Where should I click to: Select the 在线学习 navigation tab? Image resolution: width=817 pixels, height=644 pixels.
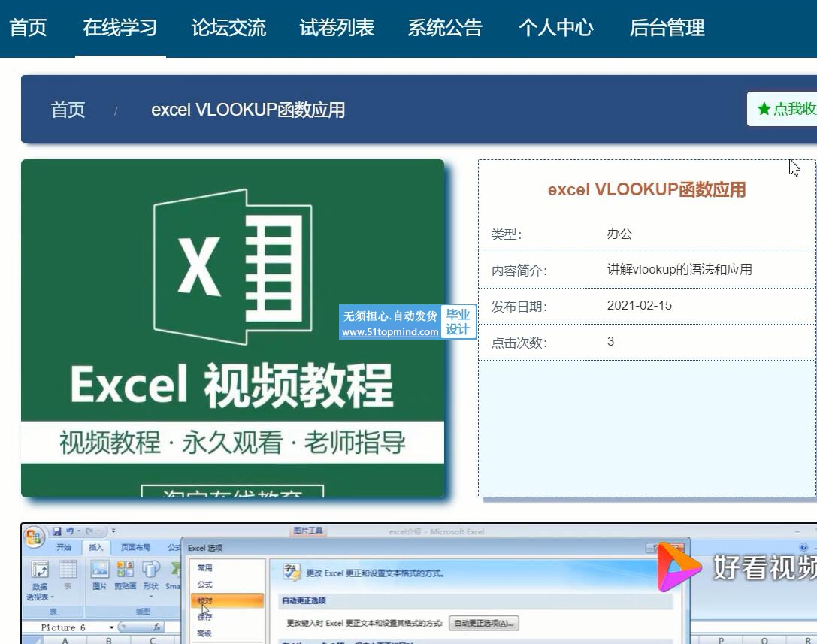tap(120, 28)
